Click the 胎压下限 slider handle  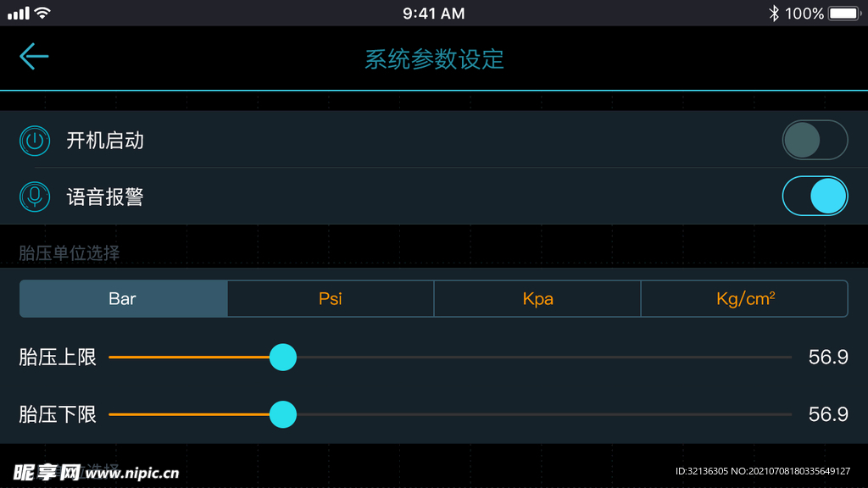click(283, 414)
